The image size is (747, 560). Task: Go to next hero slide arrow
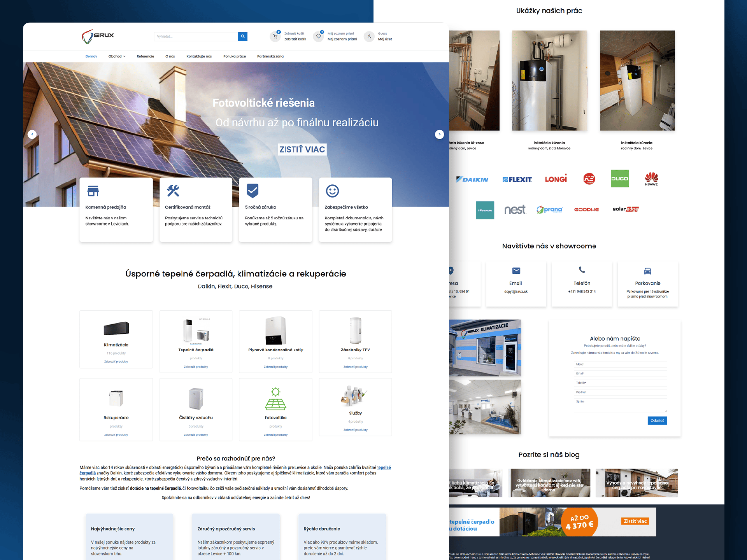[439, 134]
